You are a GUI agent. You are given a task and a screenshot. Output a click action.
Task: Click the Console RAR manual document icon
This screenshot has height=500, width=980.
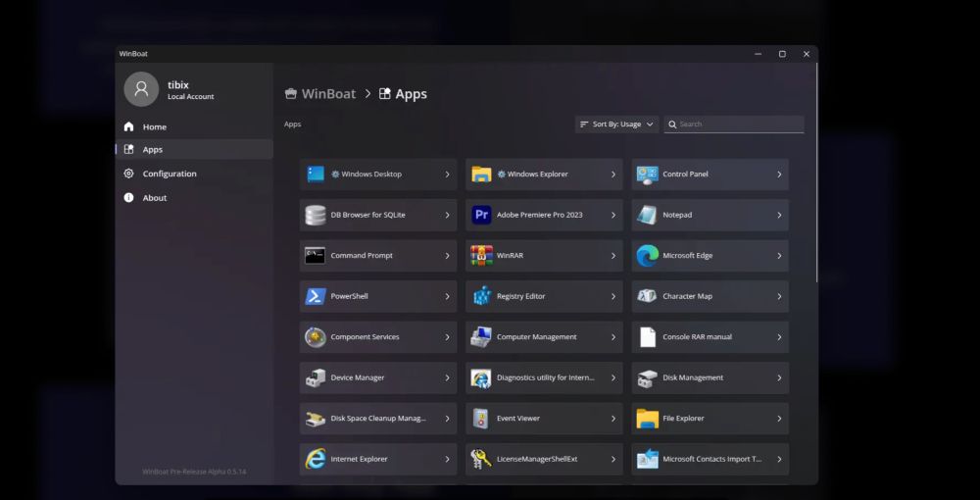[x=648, y=337]
